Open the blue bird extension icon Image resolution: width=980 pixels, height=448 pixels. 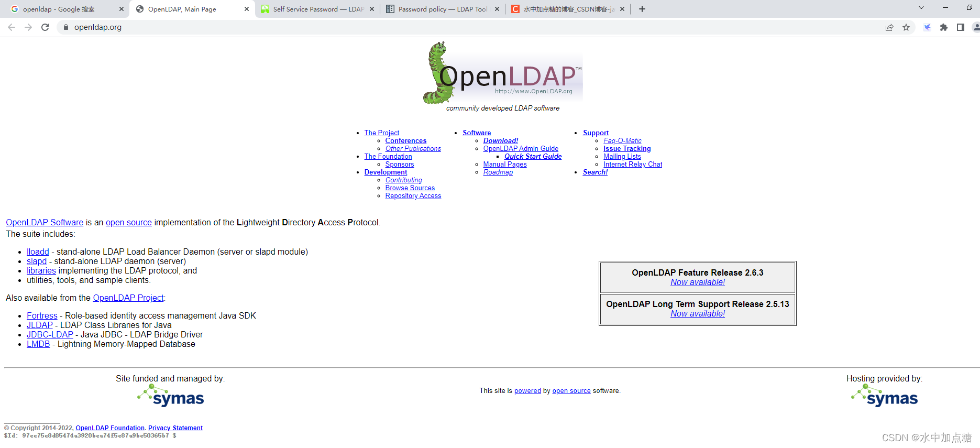pos(927,27)
